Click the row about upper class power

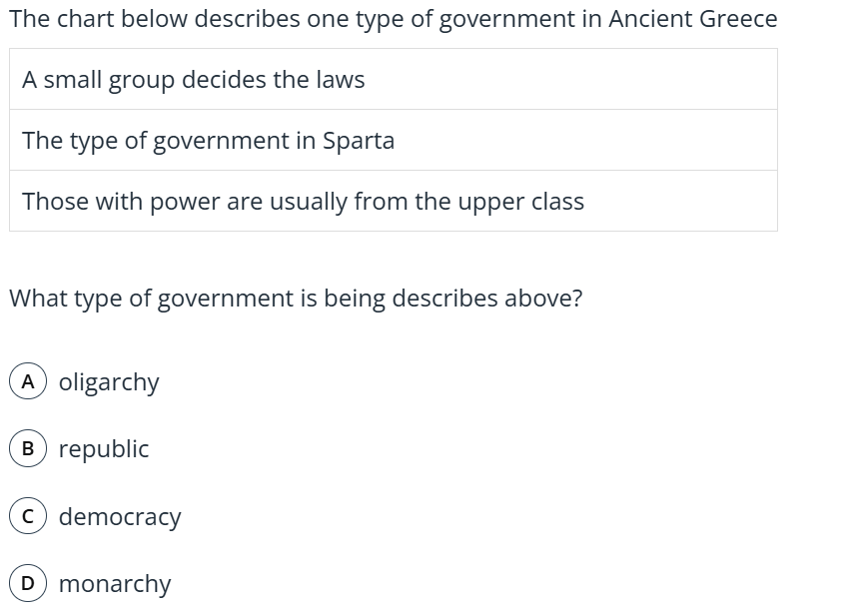pos(394,201)
